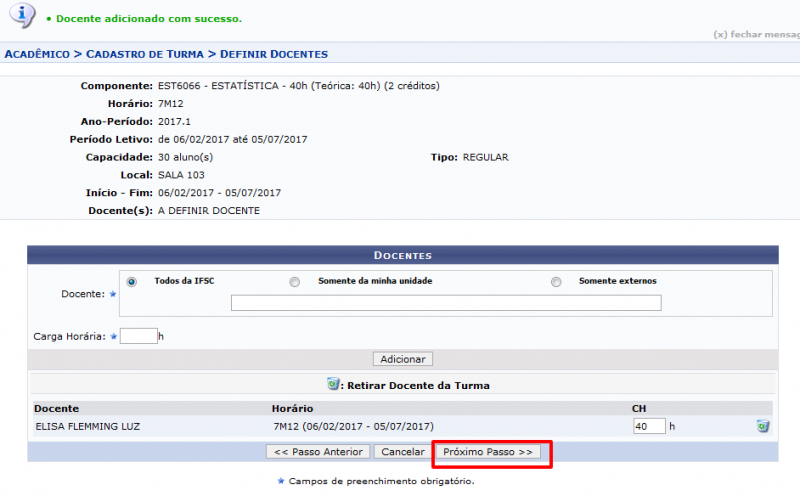Click trash icon in 'Retirar Docente da Turma' legend
Viewport: 800px width, 496px height.
334,384
